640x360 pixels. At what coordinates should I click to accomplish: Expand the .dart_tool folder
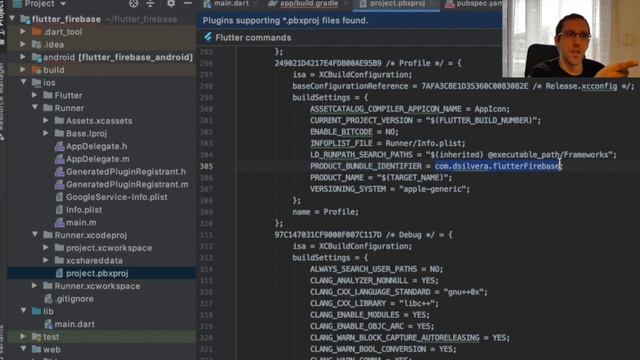(23, 31)
